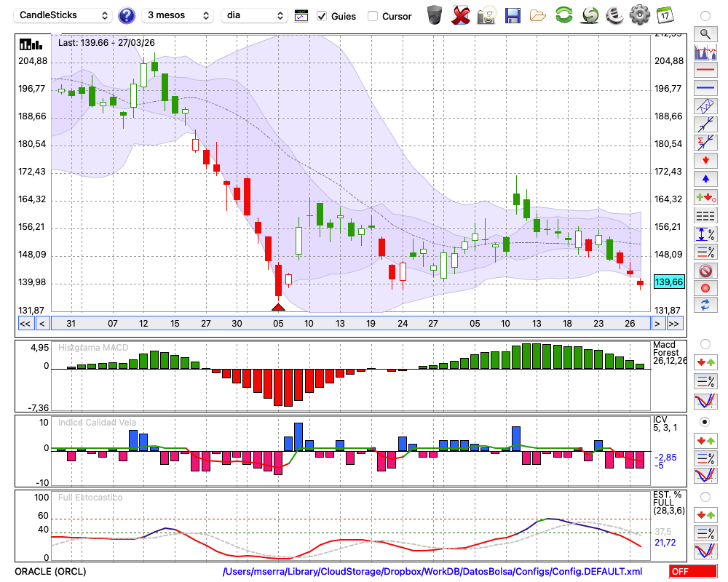728x582 pixels.
Task: Open settings with the gear icon
Action: click(x=639, y=15)
